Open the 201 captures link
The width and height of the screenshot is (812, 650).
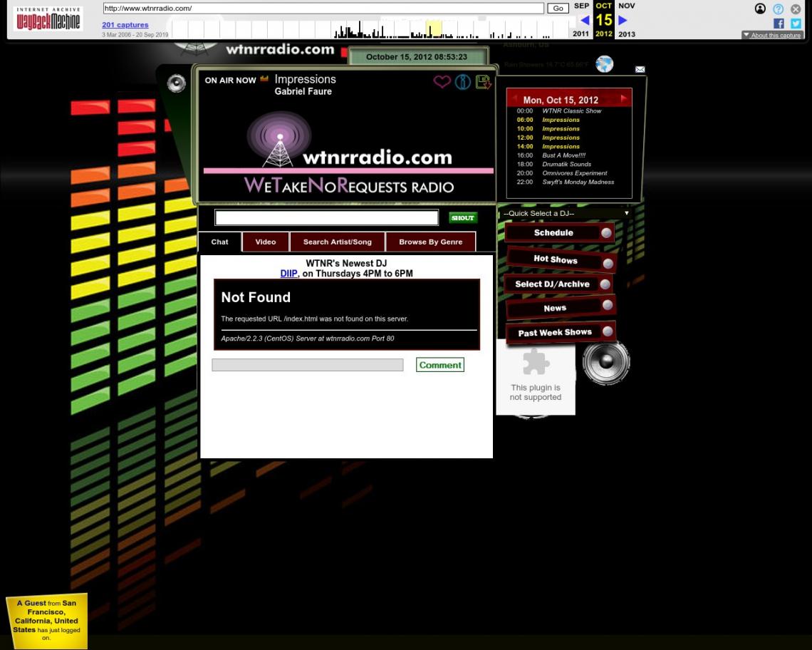[125, 25]
